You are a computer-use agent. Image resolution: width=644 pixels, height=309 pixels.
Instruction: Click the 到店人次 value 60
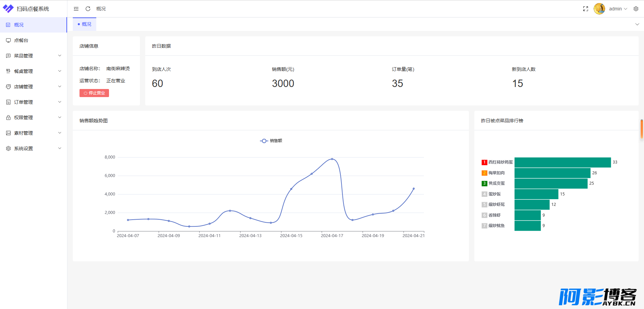pos(157,83)
